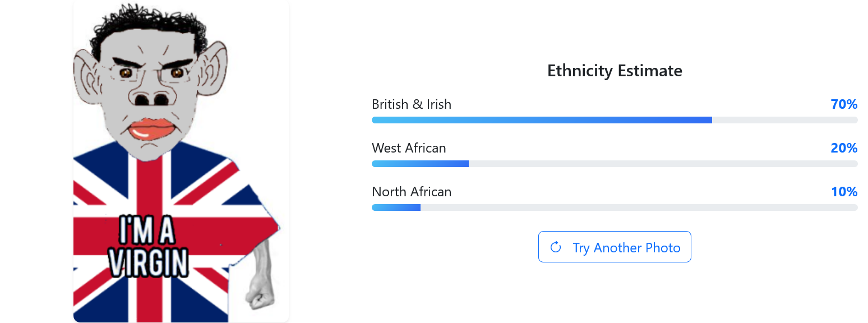Click the West African progress bar
Screen dimensions: 868x323
(x=420, y=164)
